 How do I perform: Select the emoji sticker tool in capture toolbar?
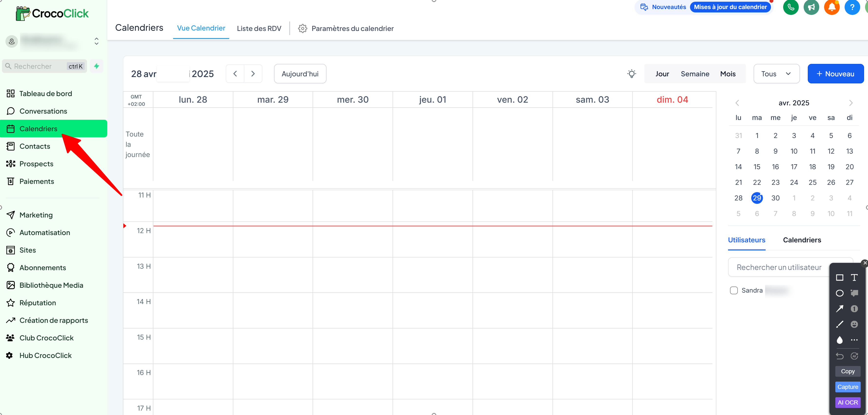tap(854, 324)
